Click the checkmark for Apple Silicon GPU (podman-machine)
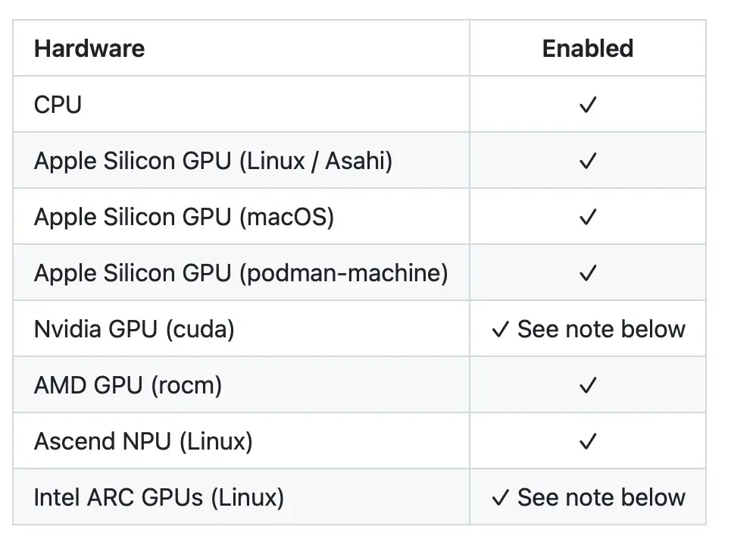756x558 pixels. pyautogui.click(x=587, y=273)
